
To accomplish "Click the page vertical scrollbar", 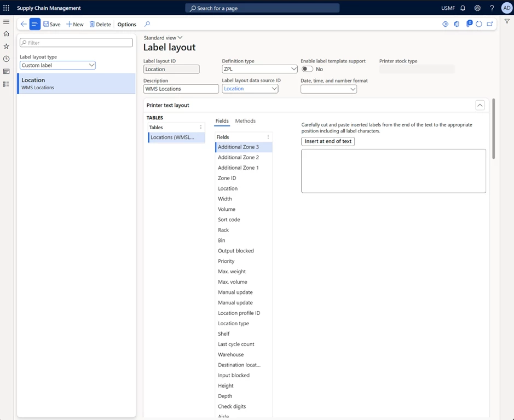I will click(494, 129).
